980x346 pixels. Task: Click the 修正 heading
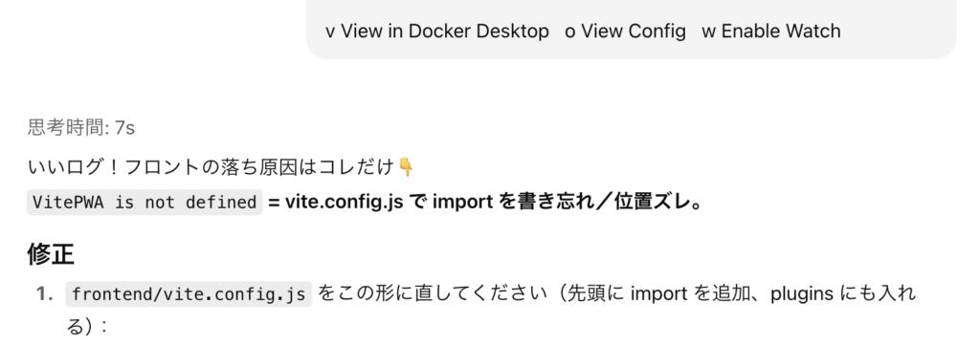(51, 254)
